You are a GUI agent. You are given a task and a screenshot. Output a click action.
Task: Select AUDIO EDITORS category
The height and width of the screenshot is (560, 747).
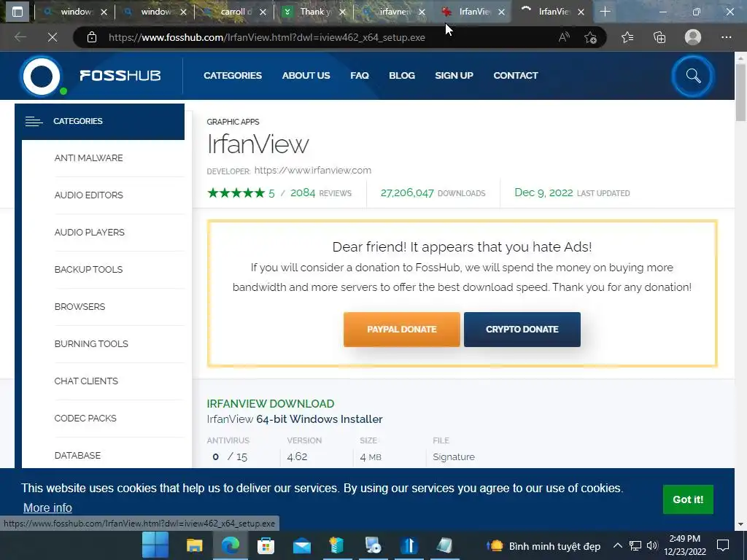88,195
